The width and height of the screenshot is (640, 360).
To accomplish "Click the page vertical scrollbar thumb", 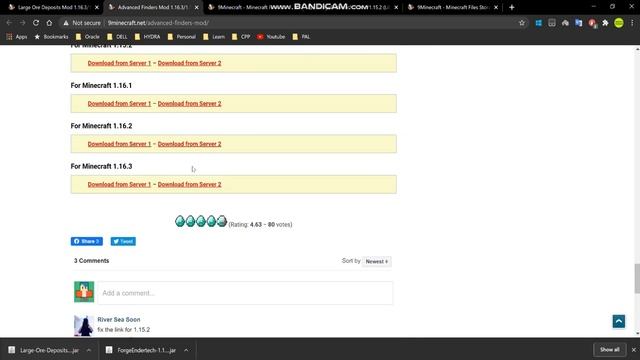I will (637, 278).
